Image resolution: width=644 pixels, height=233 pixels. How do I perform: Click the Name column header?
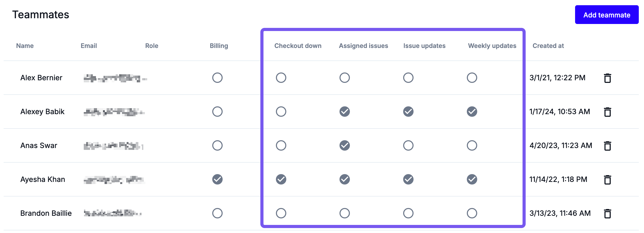tap(25, 46)
